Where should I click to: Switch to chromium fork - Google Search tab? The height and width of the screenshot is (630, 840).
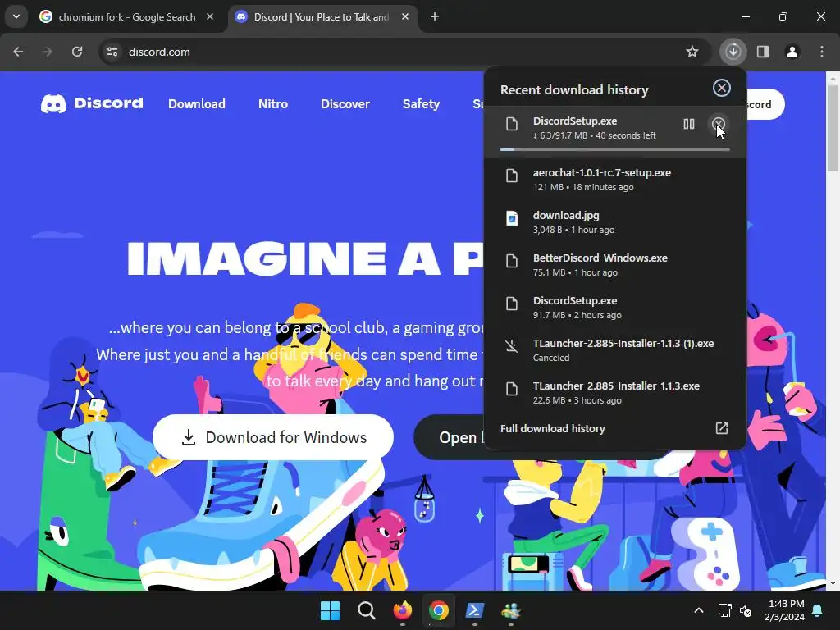[x=126, y=17]
